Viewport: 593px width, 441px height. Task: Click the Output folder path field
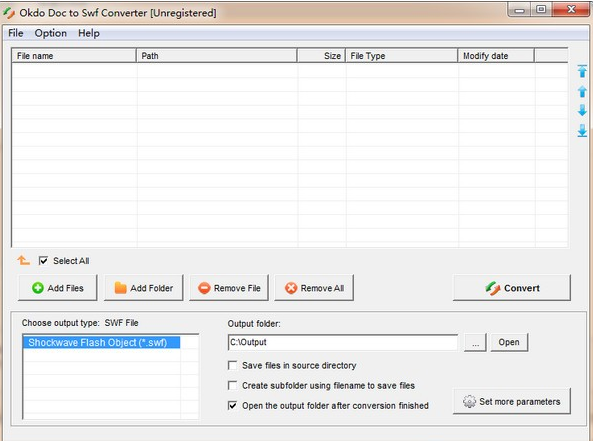tap(343, 342)
